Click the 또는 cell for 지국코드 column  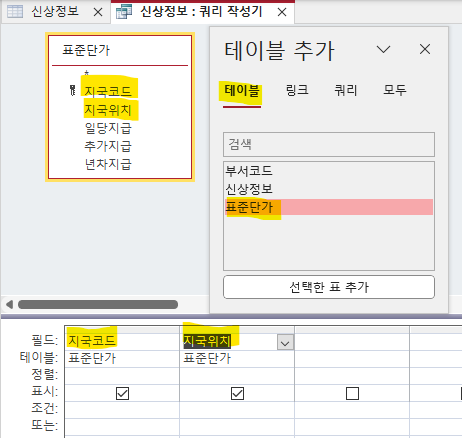[x=122, y=427]
